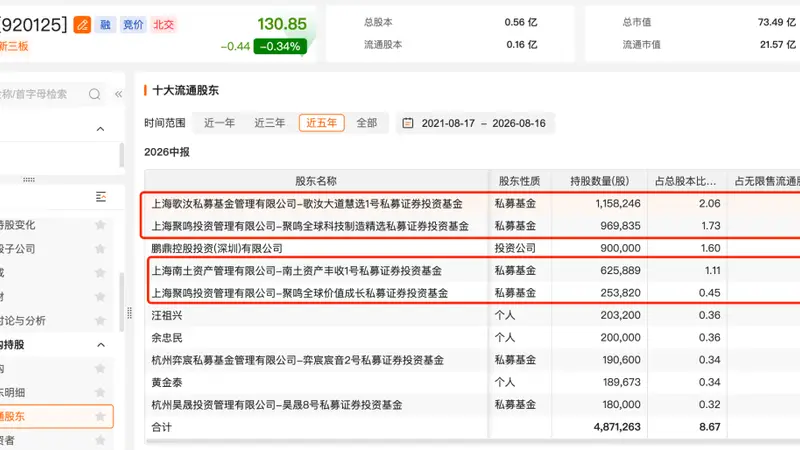
Task: Open the calendar icon in date range
Action: coord(408,123)
